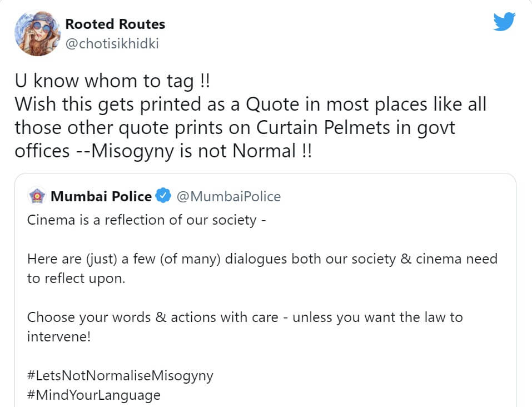Screen dimensions: 532x407
Task: Open the Rooted Routes profile picture
Action: point(37,34)
